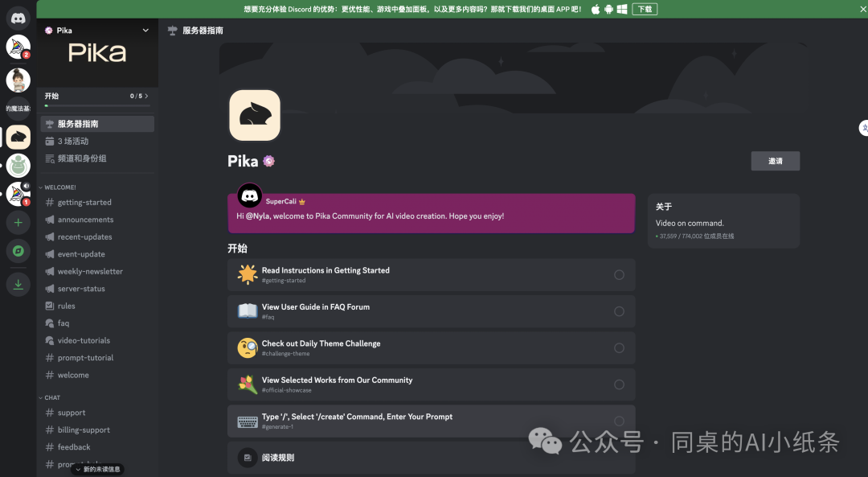Viewport: 868px width, 477px height.
Task: Open the faq forum channel
Action: [97, 323]
